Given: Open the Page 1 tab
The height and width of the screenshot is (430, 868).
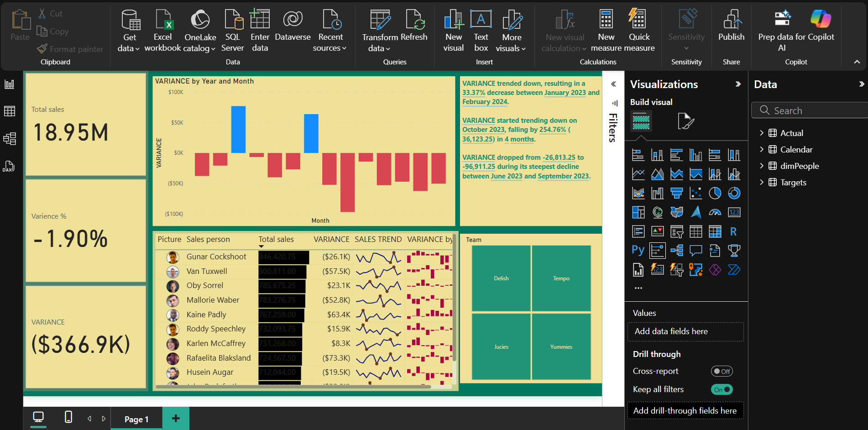Looking at the screenshot, I should 136,419.
